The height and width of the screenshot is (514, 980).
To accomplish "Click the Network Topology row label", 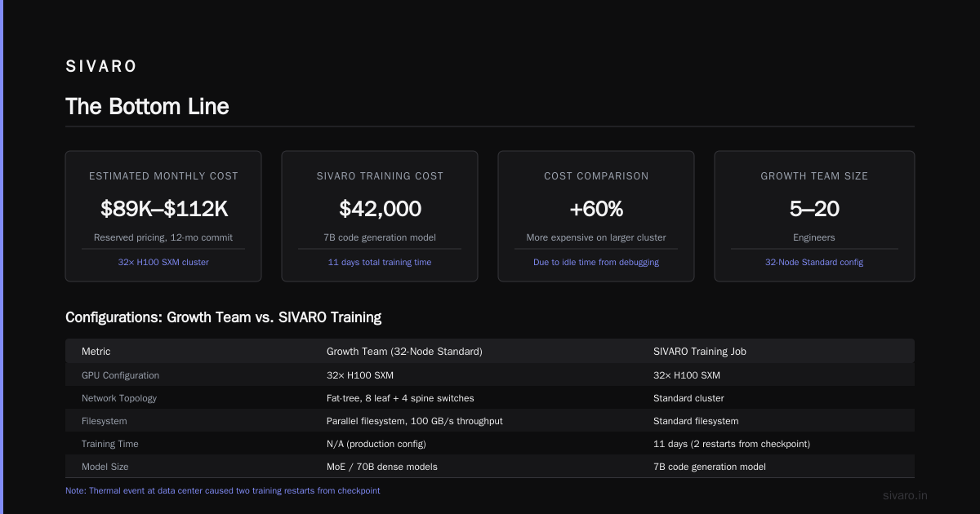I will [119, 398].
